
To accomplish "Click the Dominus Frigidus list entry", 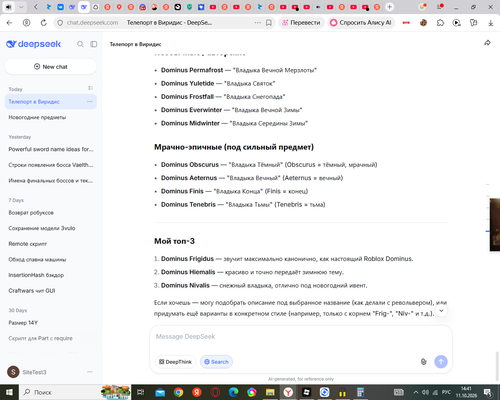I will pyautogui.click(x=287, y=259).
